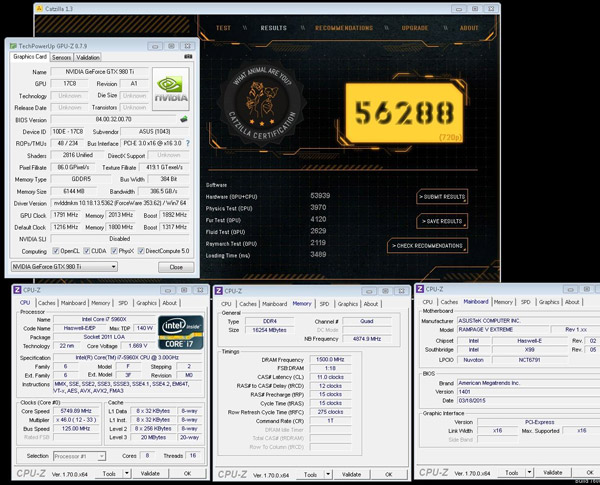
Task: Click the 56288 score panel in Catzilla
Action: [x=404, y=113]
